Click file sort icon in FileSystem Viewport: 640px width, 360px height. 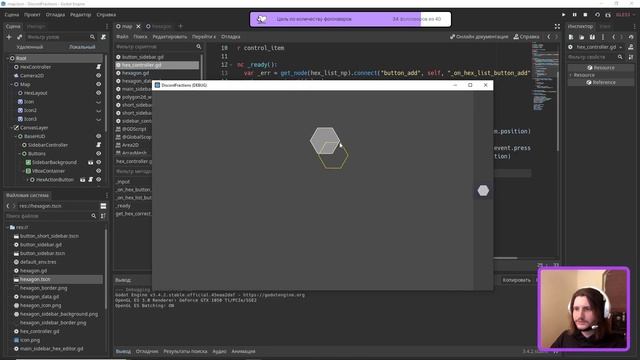(103, 216)
